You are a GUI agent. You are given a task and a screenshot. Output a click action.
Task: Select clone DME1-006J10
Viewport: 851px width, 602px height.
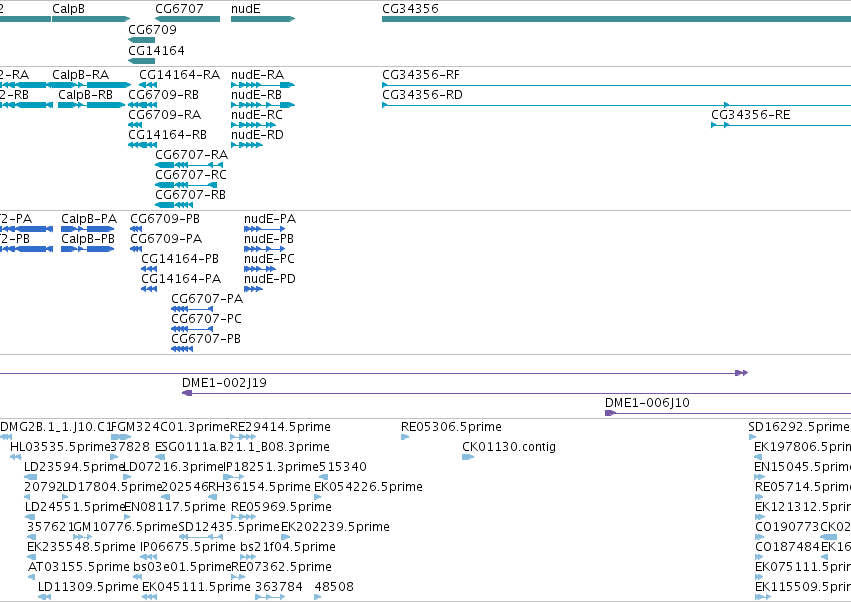pyautogui.click(x=728, y=413)
